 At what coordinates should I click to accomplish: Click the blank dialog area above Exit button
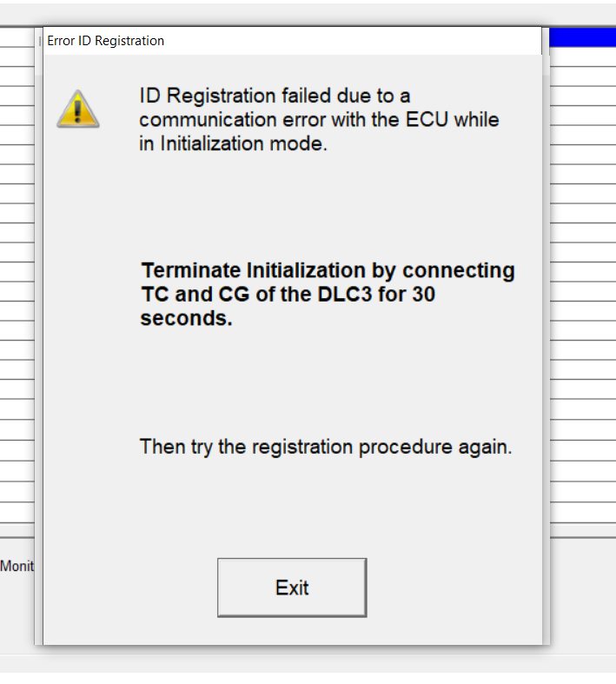click(292, 510)
